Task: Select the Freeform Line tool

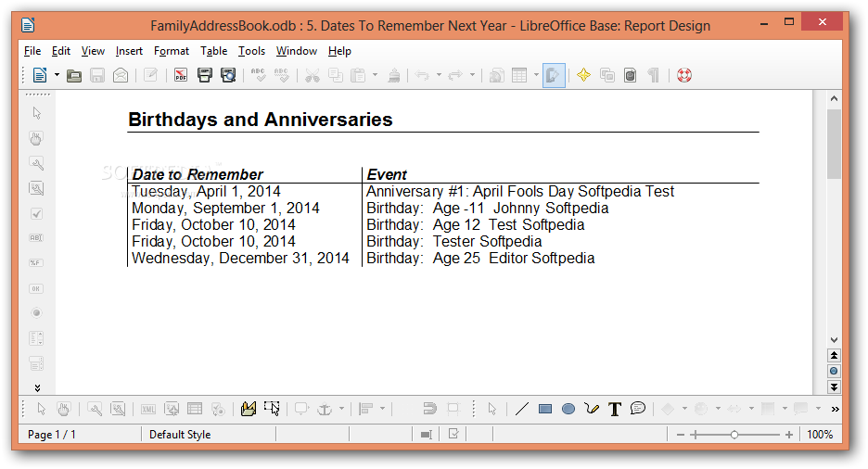Action: [x=592, y=409]
